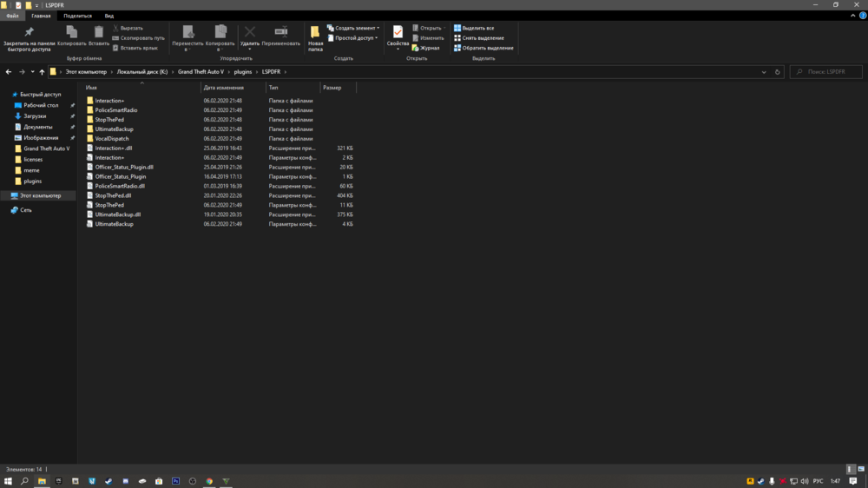Open 'Простой доступ' dropdown
868x488 pixels.
tap(352, 37)
